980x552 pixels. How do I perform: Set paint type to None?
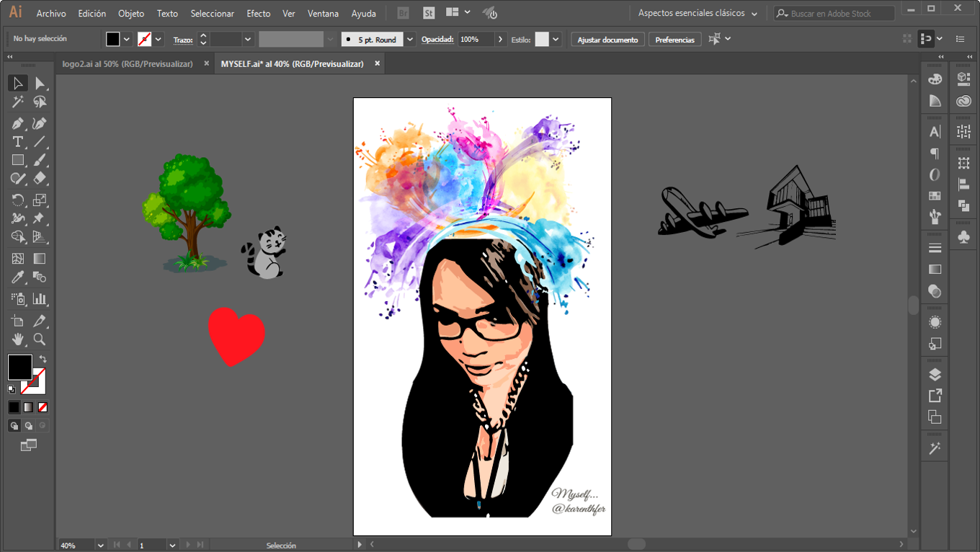(43, 407)
